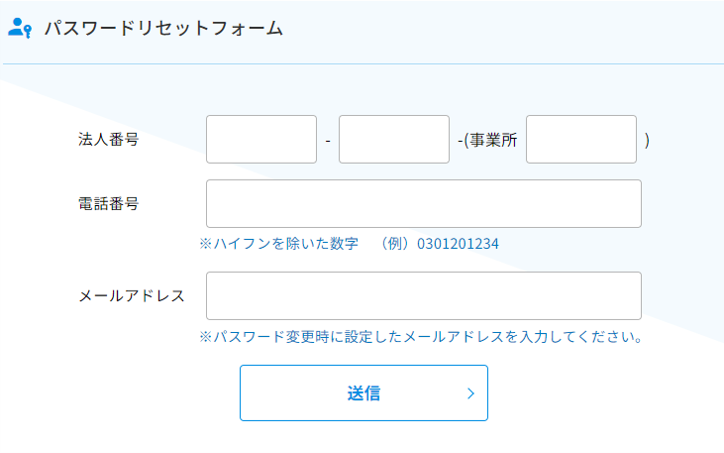Focus the second 法人番号 input box after hyphen
Screen dimensions: 724x453
394,139
